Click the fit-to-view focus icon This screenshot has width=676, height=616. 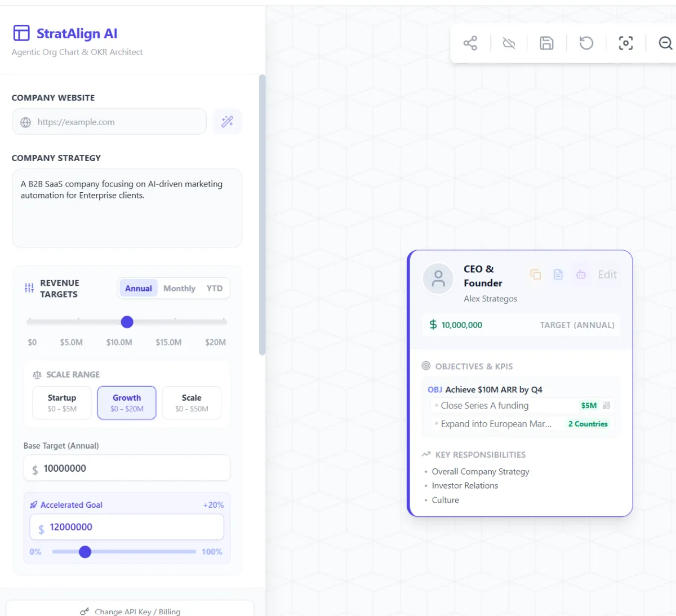626,43
